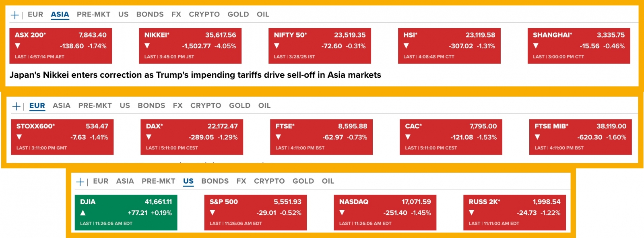
Task: Switch to the PRE-MKT tab in the Asia panel
Action: [x=93, y=14]
